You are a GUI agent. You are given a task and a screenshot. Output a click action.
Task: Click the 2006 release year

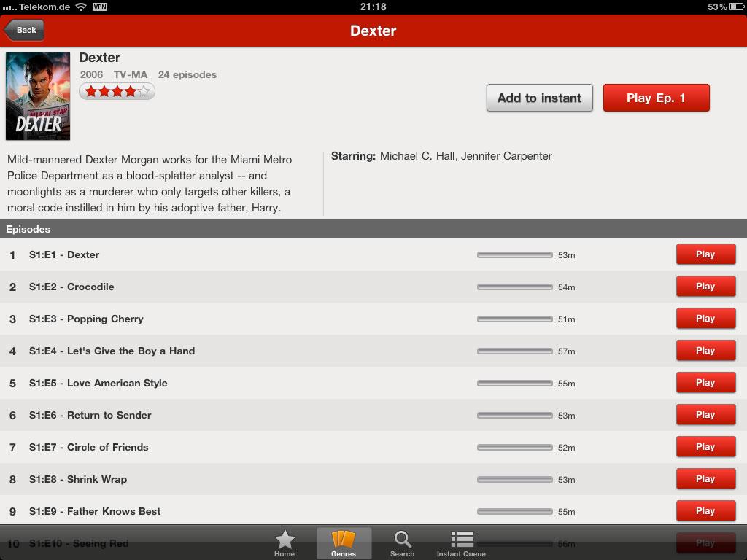point(91,74)
